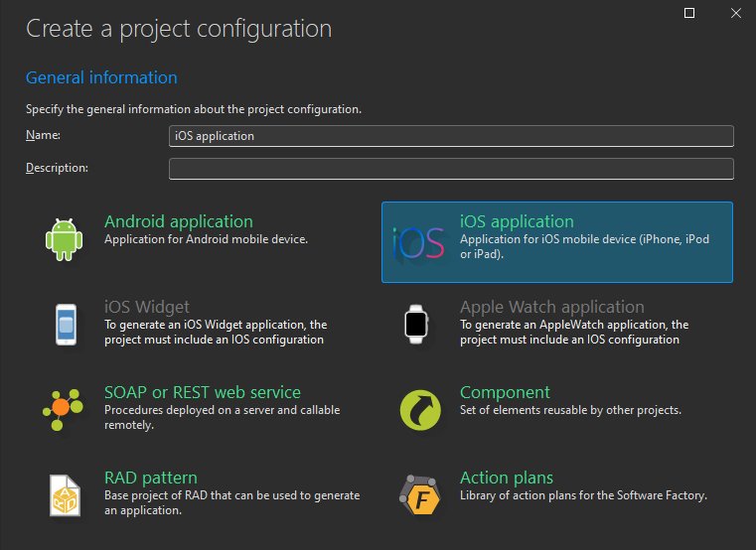Viewport: 756px width, 550px height.
Task: Select the RAD pattern heading
Action: tap(151, 478)
